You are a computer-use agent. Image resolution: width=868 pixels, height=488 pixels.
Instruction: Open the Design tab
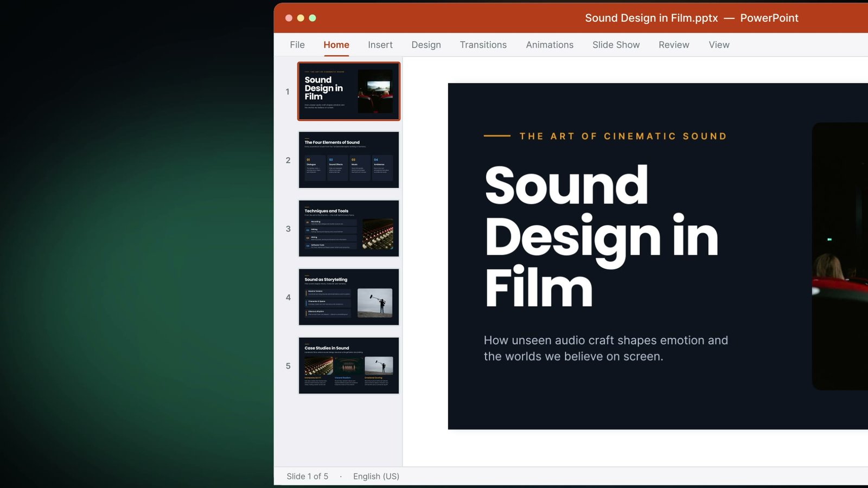(426, 45)
